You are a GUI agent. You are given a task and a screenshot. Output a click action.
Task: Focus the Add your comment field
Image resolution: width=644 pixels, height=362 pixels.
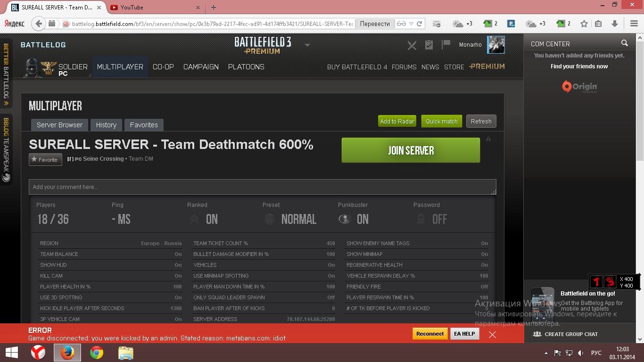(x=263, y=187)
